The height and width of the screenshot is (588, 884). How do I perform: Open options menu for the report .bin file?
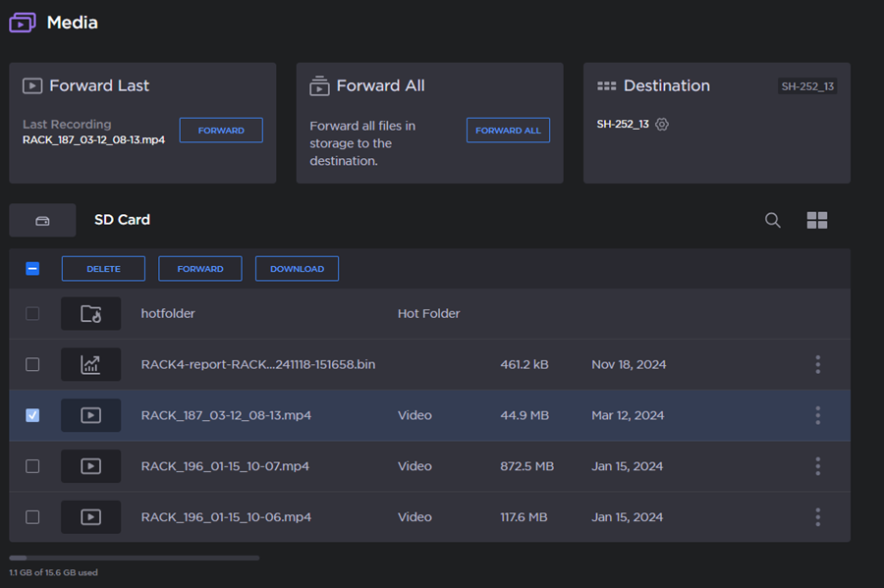[817, 365]
